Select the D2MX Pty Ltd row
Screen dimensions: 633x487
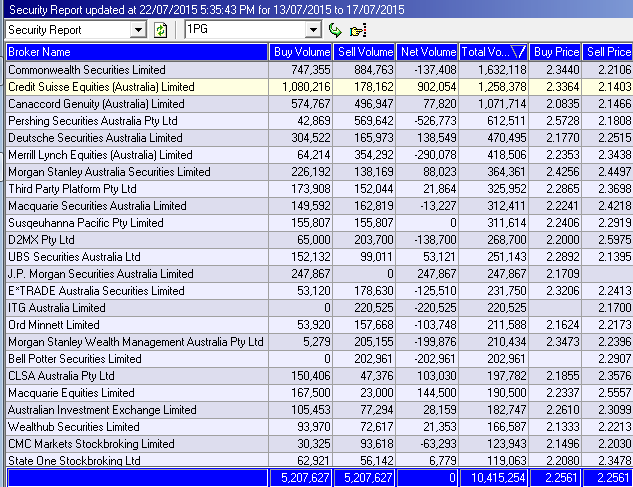coord(319,240)
